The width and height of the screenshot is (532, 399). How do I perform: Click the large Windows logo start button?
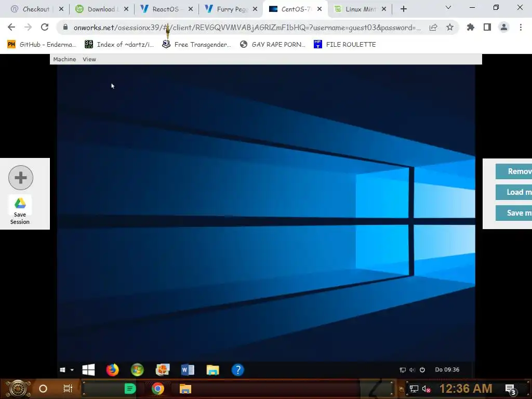pos(88,370)
